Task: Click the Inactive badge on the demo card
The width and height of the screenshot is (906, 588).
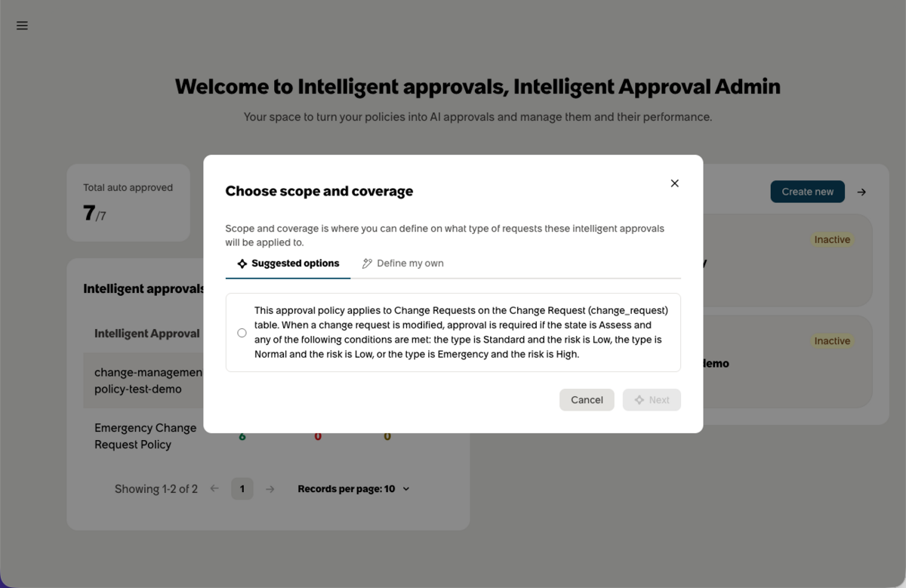Action: (x=832, y=341)
